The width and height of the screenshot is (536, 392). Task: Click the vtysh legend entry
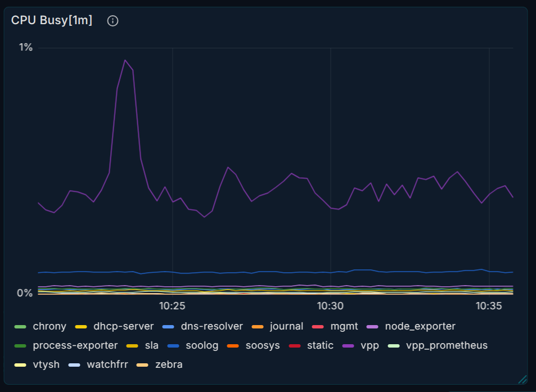pos(47,364)
